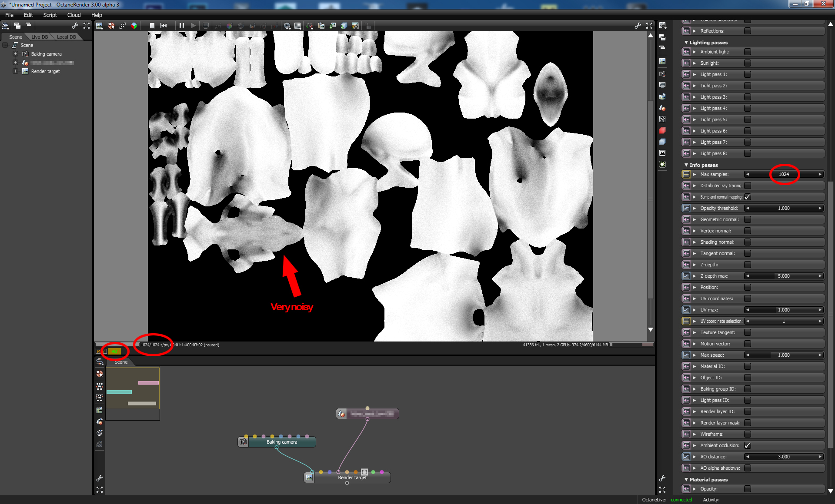Click the Render target node icon
The height and width of the screenshot is (504, 835).
(309, 477)
